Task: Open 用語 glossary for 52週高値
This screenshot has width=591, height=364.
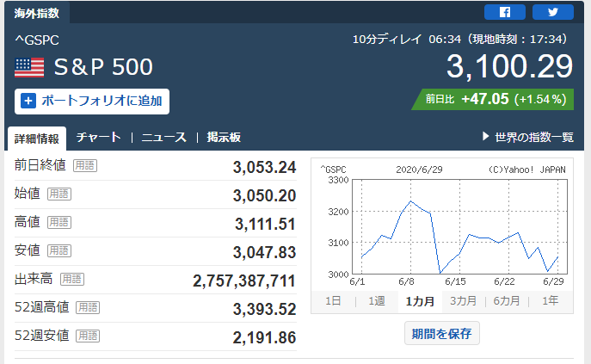Action: 88,307
